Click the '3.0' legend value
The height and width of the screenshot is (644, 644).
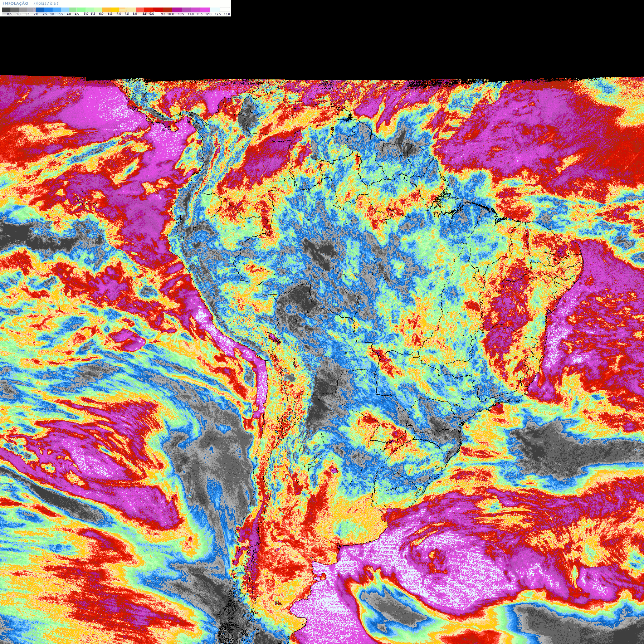click(x=52, y=14)
